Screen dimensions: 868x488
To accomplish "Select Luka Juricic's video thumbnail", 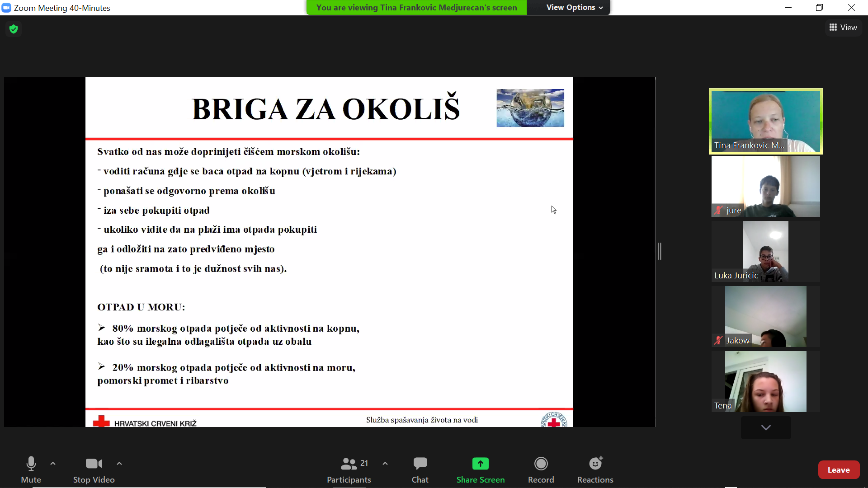I will (x=766, y=251).
